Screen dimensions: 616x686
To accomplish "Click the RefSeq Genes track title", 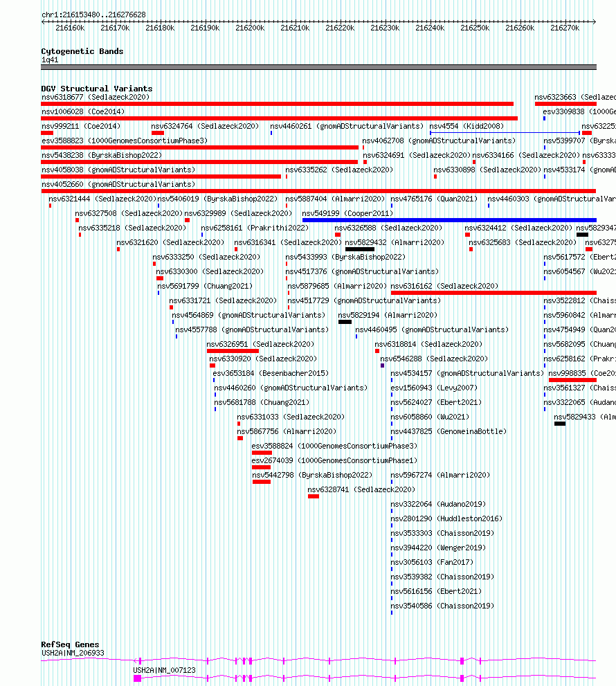I will tap(70, 644).
